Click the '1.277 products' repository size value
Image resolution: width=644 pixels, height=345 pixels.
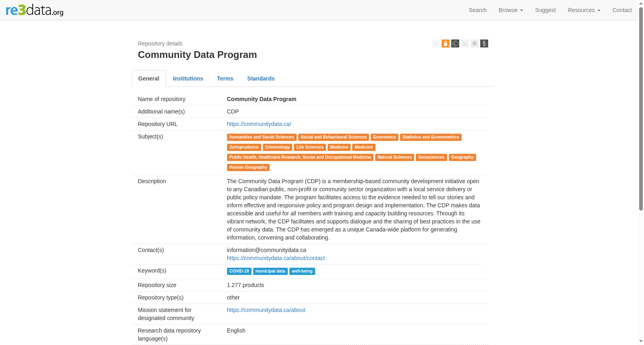(x=246, y=285)
